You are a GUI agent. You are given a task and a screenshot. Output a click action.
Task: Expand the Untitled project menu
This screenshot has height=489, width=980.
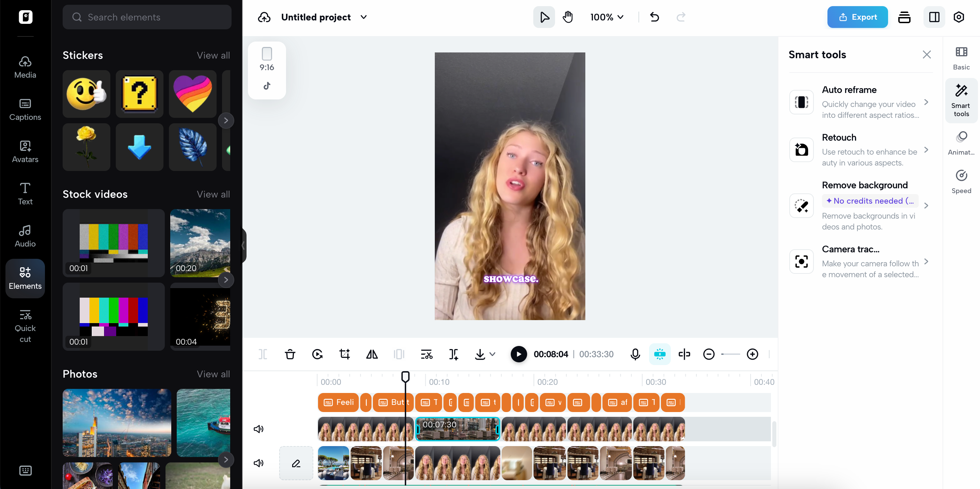324,17
